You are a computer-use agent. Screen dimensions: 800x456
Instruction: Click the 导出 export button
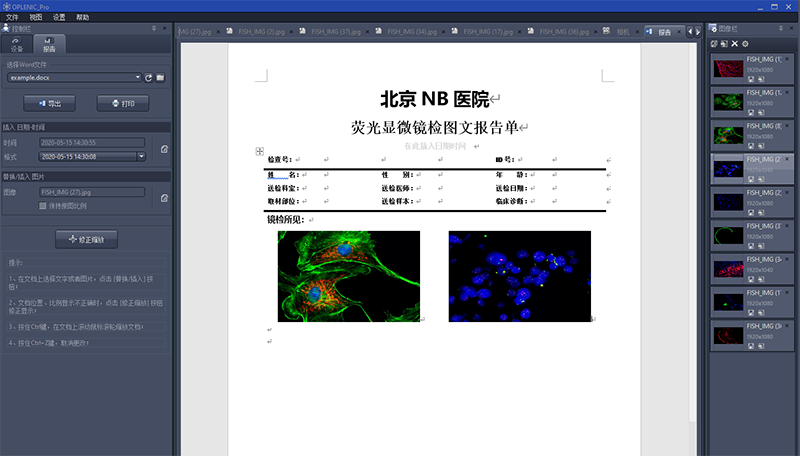click(x=49, y=103)
